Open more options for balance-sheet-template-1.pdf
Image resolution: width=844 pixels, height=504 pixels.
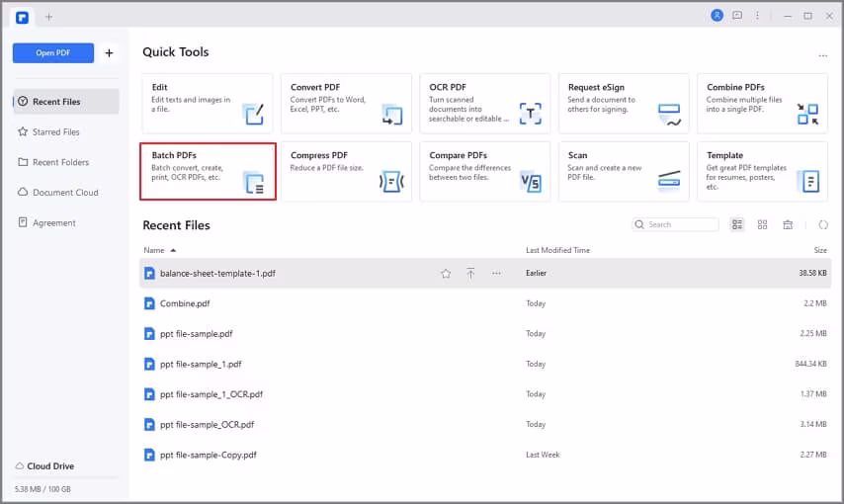(x=496, y=274)
